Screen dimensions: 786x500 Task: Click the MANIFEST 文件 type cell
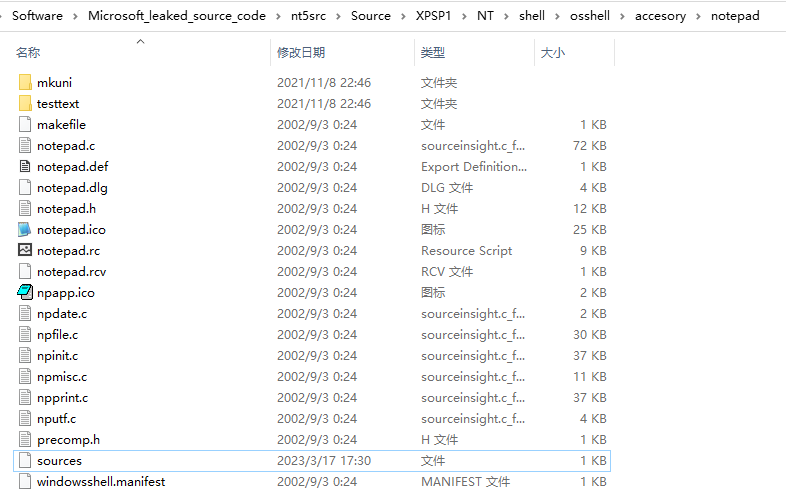click(465, 481)
